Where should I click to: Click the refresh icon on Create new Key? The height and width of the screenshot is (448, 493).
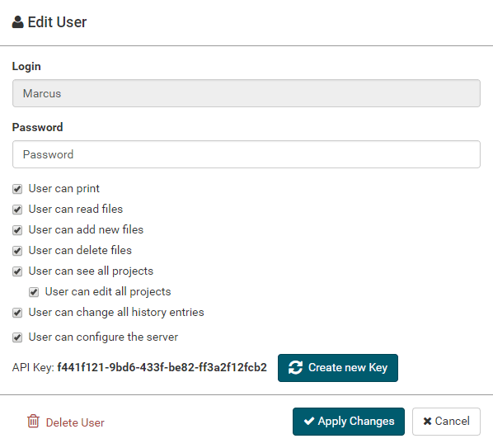pos(295,367)
